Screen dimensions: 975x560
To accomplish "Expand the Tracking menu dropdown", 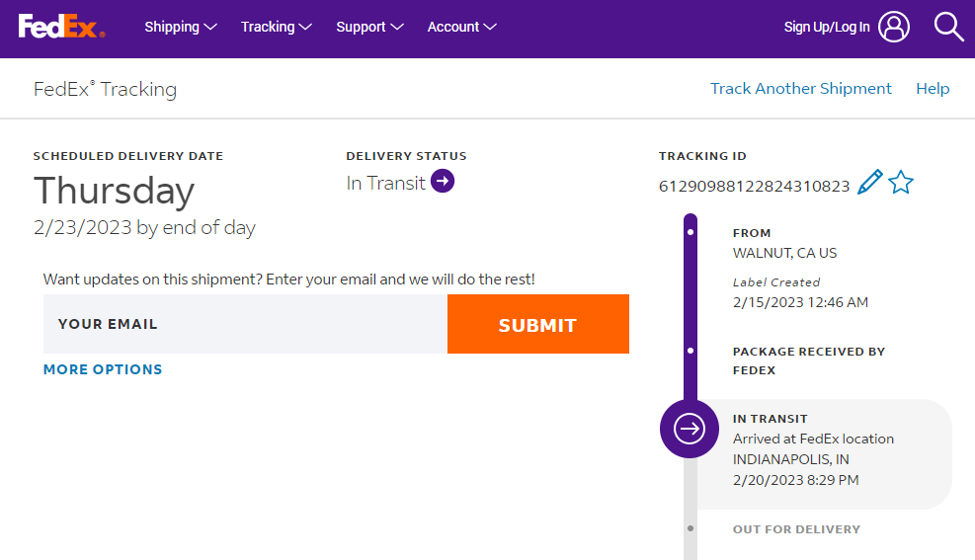I will 277,27.
